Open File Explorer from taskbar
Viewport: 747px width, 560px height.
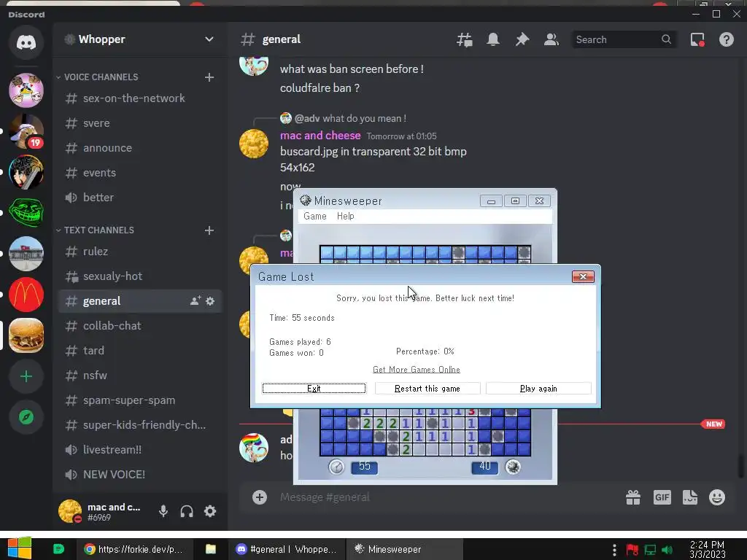click(211, 549)
